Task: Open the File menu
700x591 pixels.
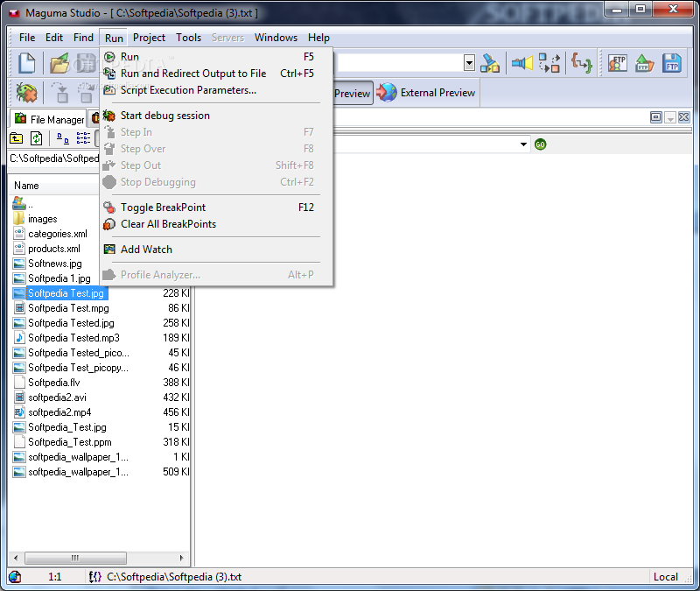Action: 27,38
